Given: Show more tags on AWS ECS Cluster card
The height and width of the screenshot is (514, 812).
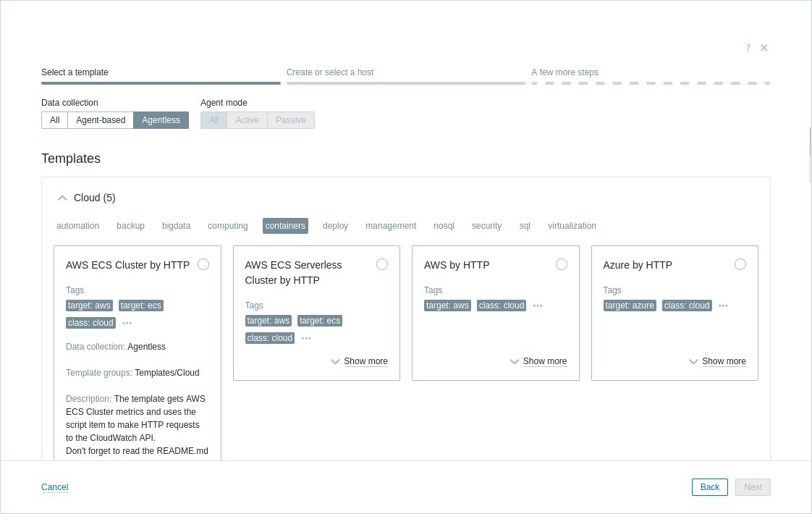Looking at the screenshot, I should coord(127,323).
